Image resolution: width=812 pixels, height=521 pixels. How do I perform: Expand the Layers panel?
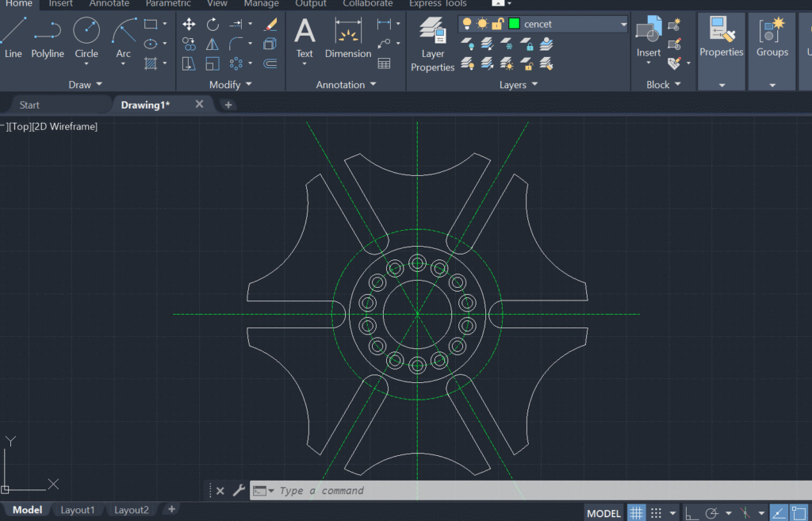[x=519, y=84]
